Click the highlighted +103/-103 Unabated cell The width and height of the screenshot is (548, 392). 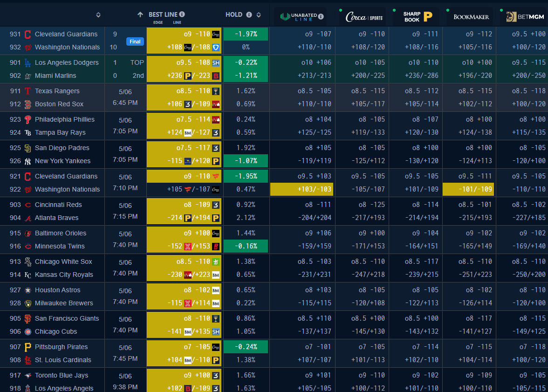301,189
